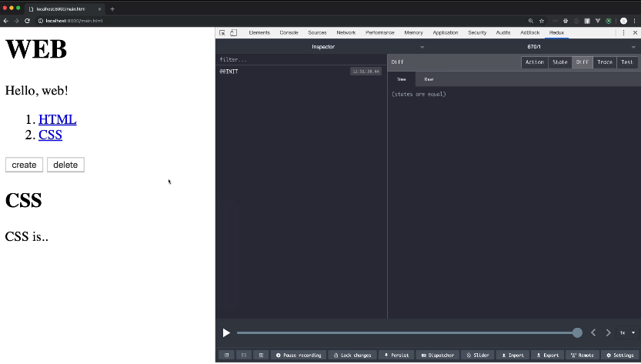Open the AdBlock tab
This screenshot has width=641, height=364.
(x=529, y=33)
